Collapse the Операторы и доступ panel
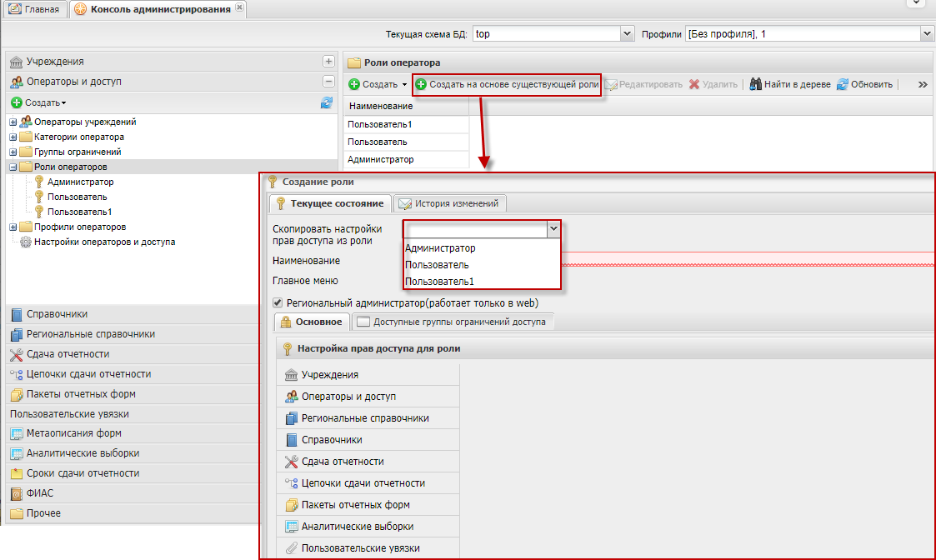This screenshot has width=936, height=560. [x=328, y=82]
